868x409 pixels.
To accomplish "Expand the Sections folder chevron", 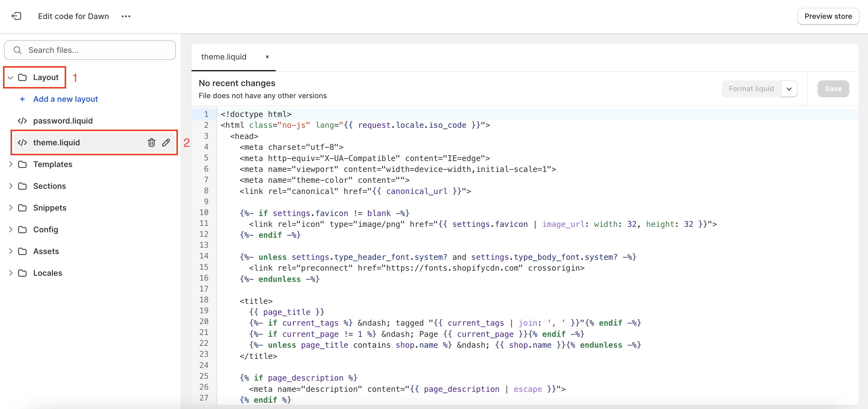I will [11, 186].
